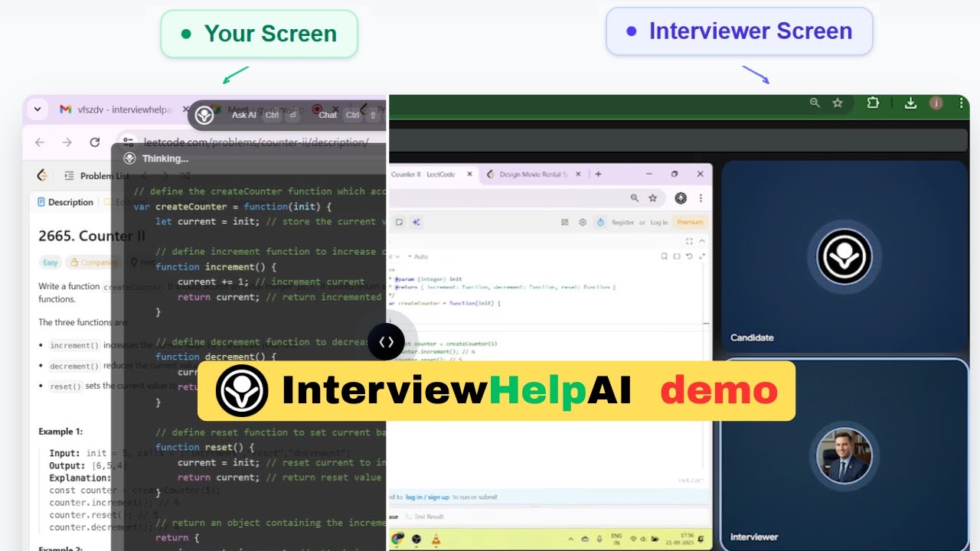
Task: Click the expand editor icon in editor toolbar
Action: pos(702,256)
